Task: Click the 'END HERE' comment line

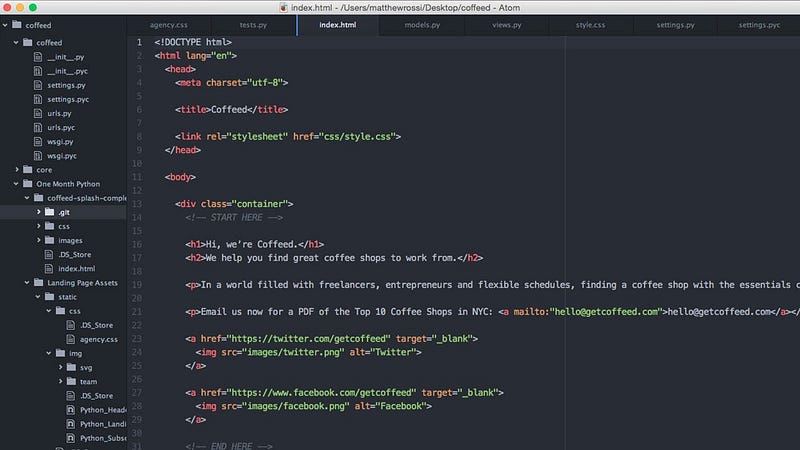Action: (x=229, y=445)
